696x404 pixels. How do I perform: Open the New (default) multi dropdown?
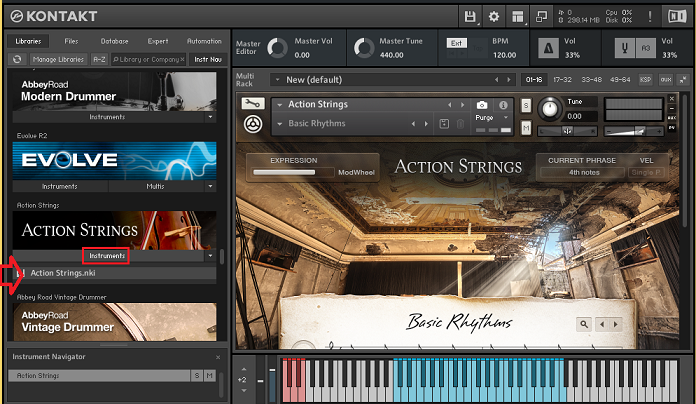tap(278, 80)
